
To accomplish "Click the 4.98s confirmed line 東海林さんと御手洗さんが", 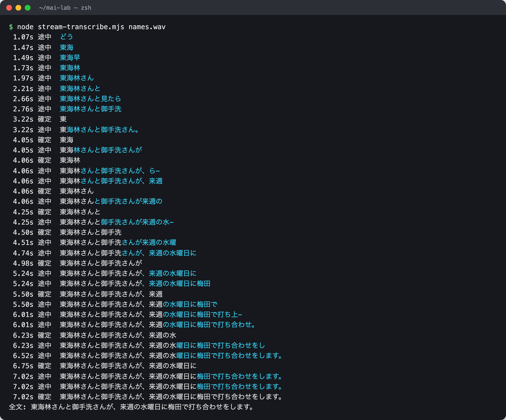I will pyautogui.click(x=77, y=263).
